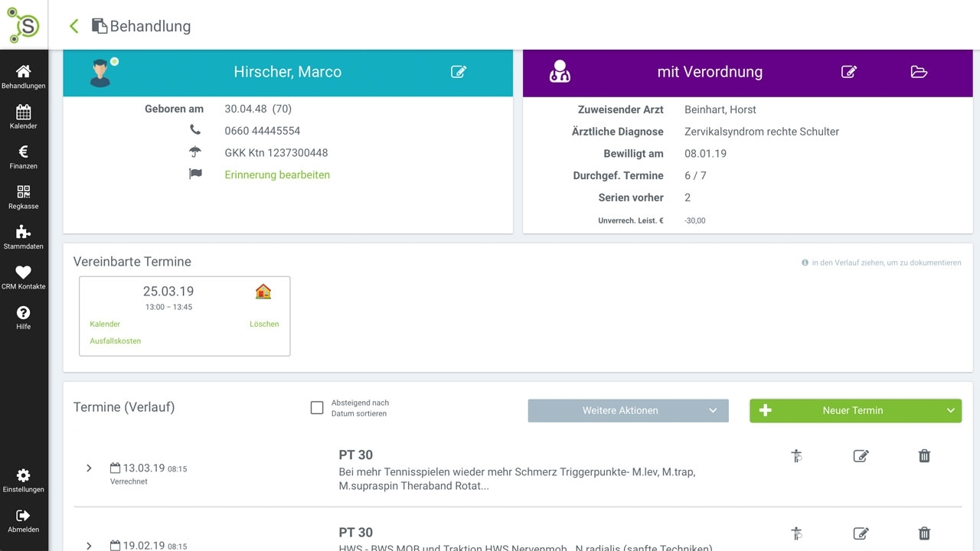Image resolution: width=980 pixels, height=551 pixels.
Task: Open Stammdaten in the sidebar
Action: (24, 237)
